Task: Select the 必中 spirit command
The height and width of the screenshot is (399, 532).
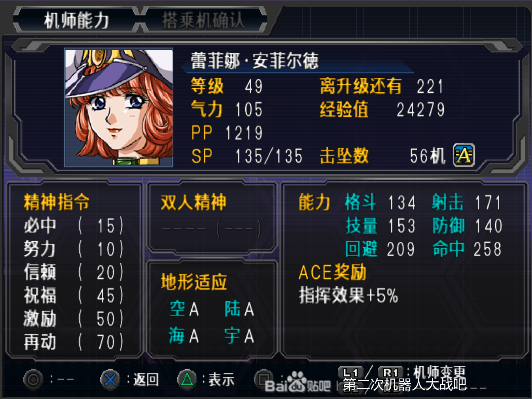Action: pyautogui.click(x=73, y=226)
